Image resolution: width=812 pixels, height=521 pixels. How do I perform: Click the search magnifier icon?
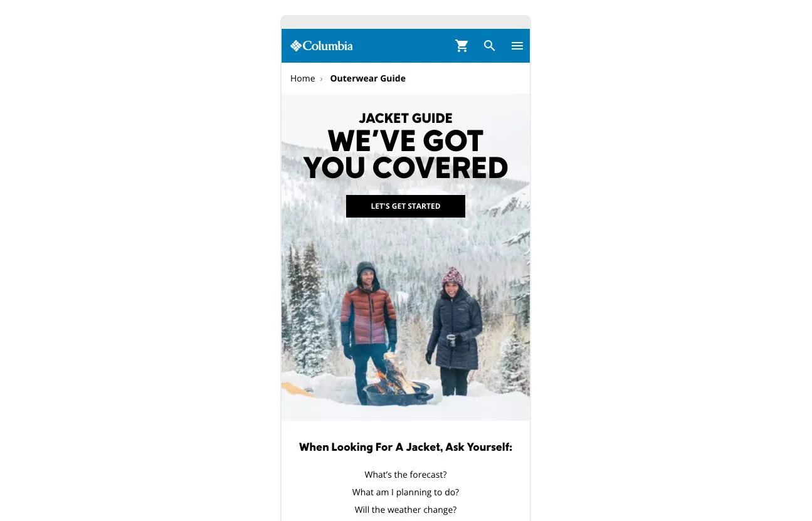[x=490, y=46]
